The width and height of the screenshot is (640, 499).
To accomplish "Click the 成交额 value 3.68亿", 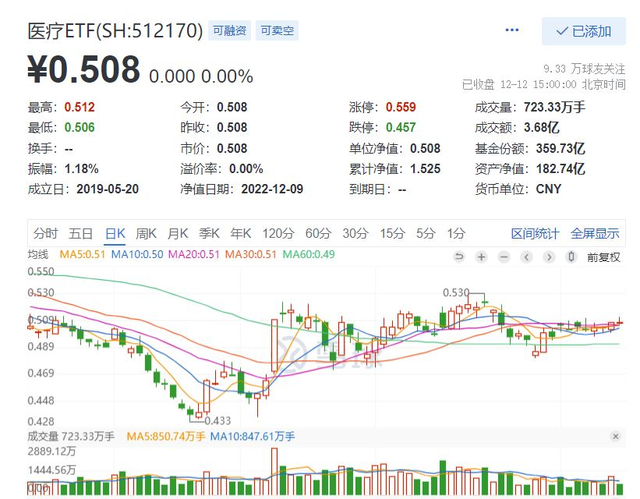I will pos(542,128).
